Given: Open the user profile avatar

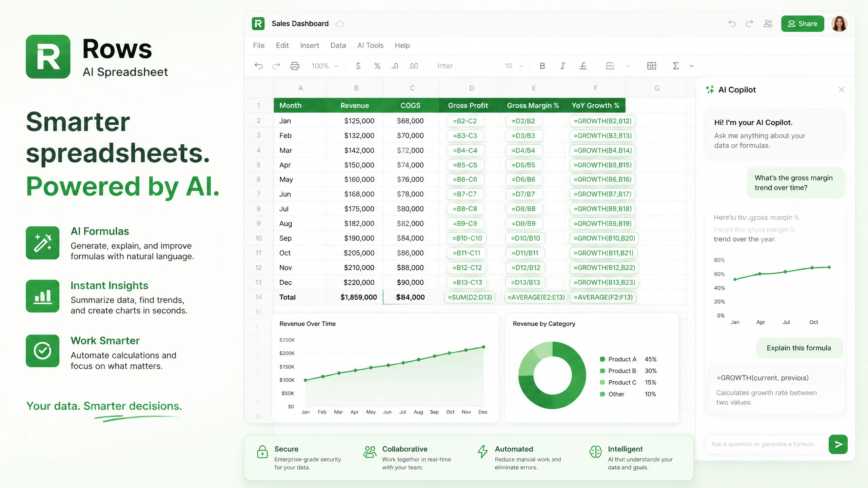Looking at the screenshot, I should click(x=839, y=24).
